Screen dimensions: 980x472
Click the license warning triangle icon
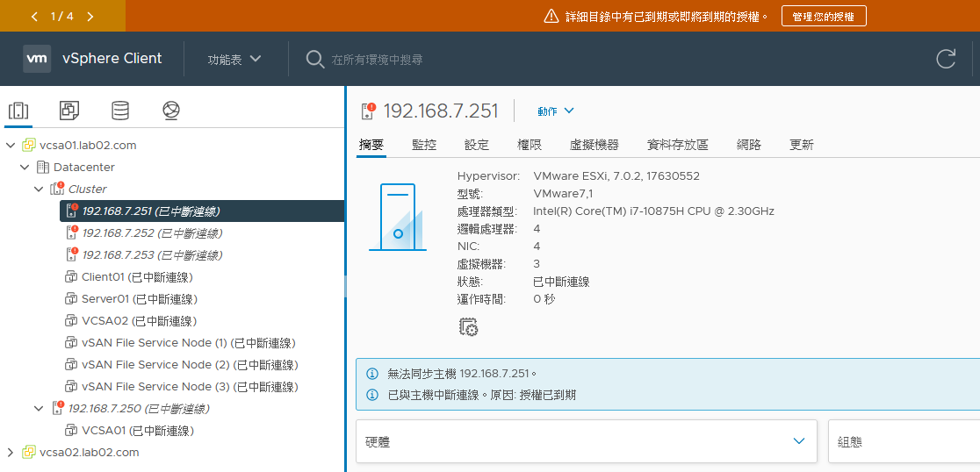pyautogui.click(x=551, y=16)
